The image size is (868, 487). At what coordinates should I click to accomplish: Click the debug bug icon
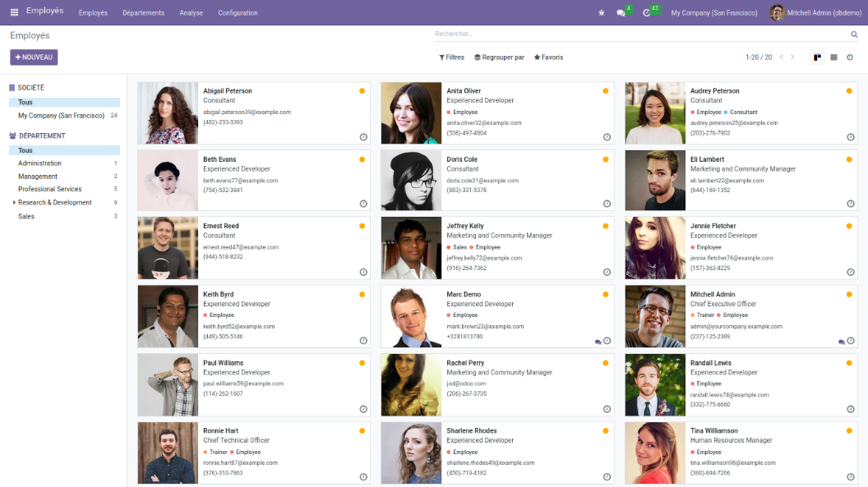[x=601, y=13]
